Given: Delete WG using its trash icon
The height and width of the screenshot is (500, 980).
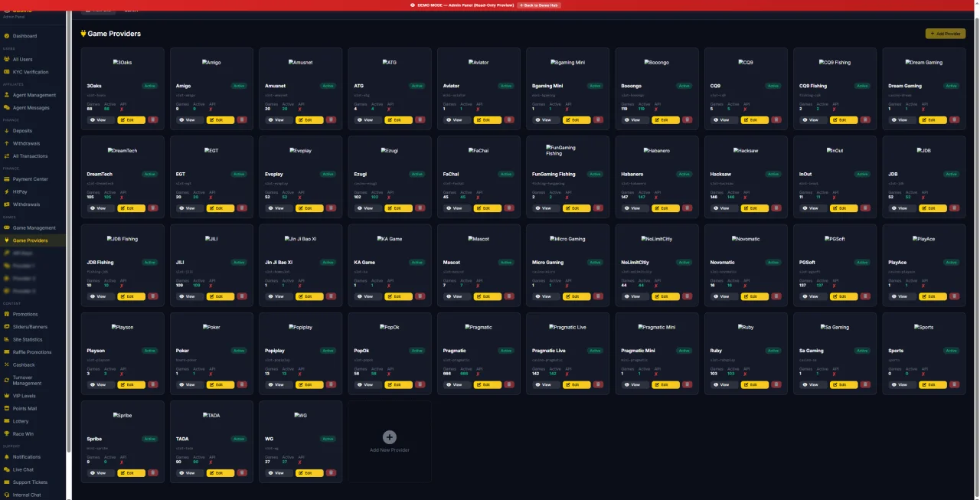Looking at the screenshot, I should click(x=331, y=472).
